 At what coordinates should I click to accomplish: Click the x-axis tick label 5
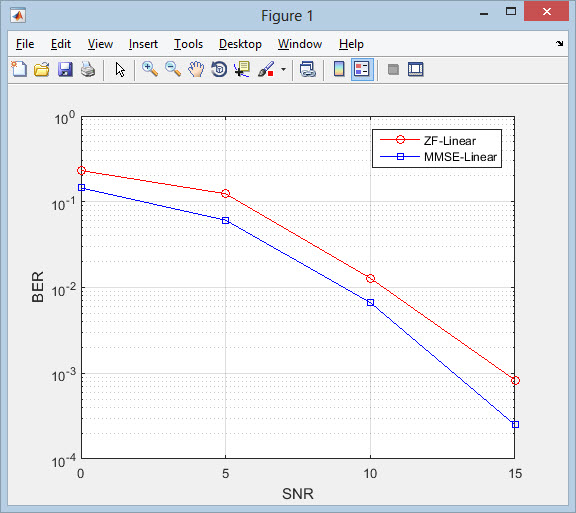coord(226,474)
